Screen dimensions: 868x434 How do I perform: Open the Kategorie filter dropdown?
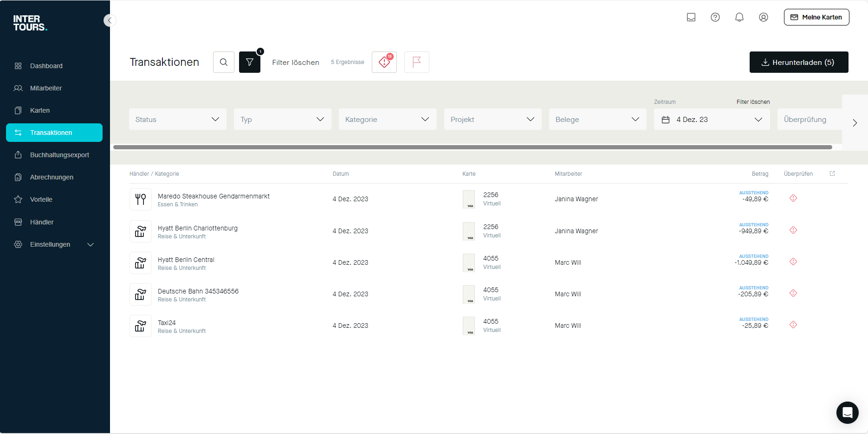click(387, 119)
